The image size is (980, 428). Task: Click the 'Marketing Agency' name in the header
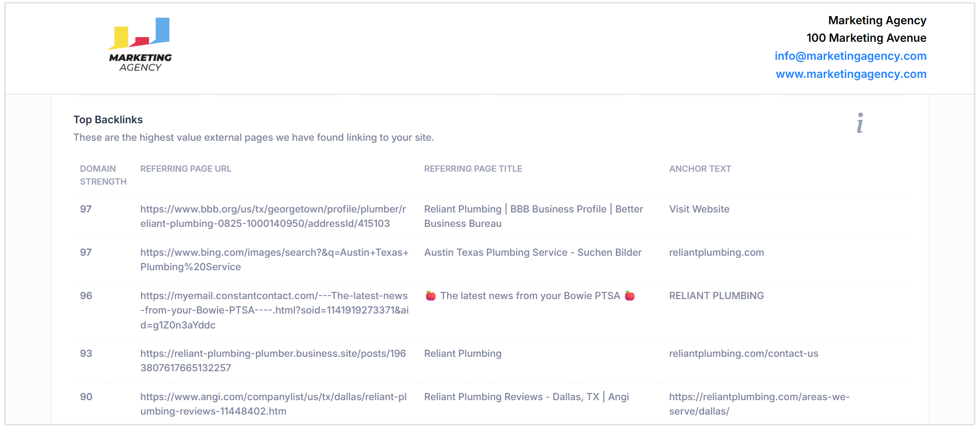[877, 20]
